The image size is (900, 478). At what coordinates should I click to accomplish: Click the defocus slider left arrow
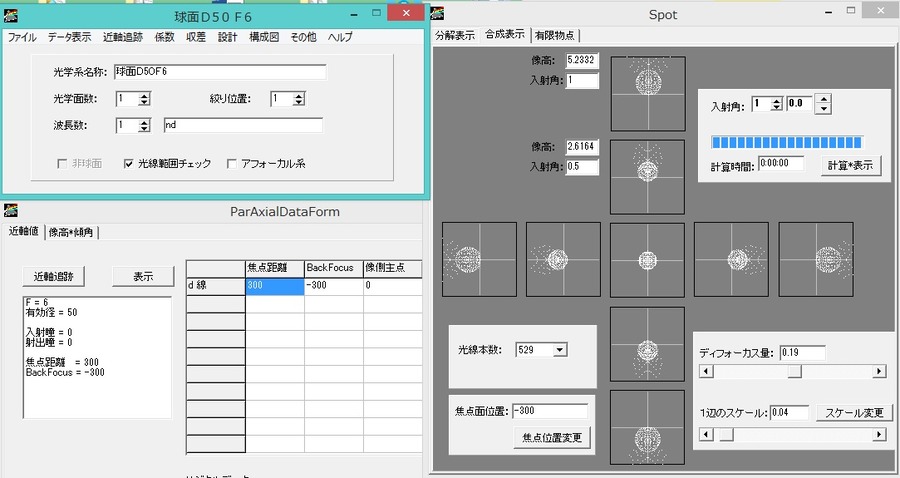707,372
